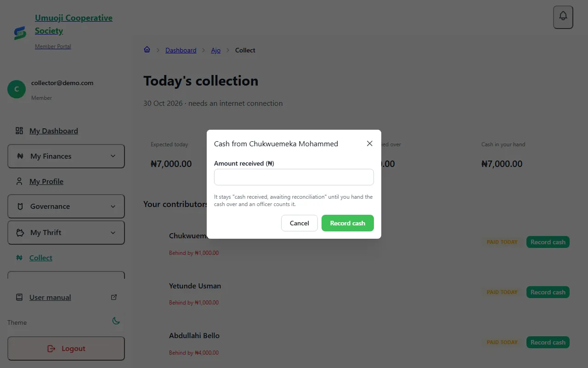Click the dialog title Cash from Chukwuemeka Mohammed
The height and width of the screenshot is (368, 588).
tap(276, 144)
